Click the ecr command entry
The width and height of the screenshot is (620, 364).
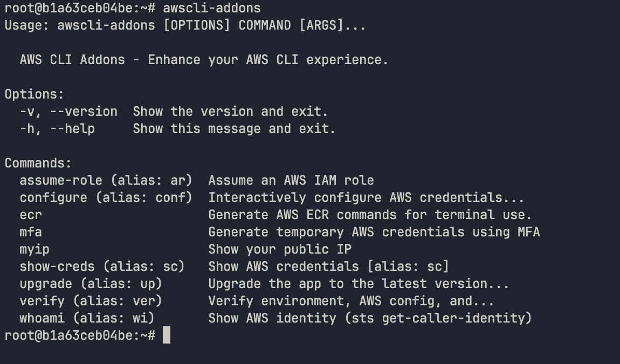click(x=31, y=214)
